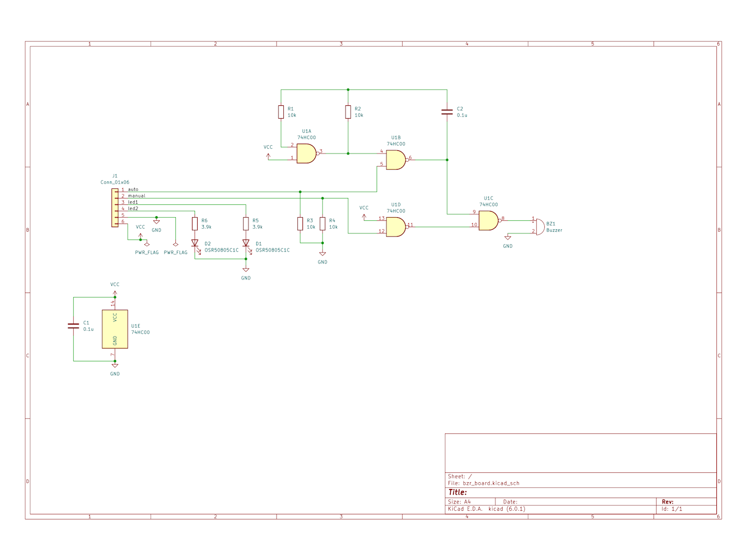This screenshot has height=560, width=747.
Task: Select the J1 Conn_01x06 connector body
Action: pyautogui.click(x=115, y=207)
